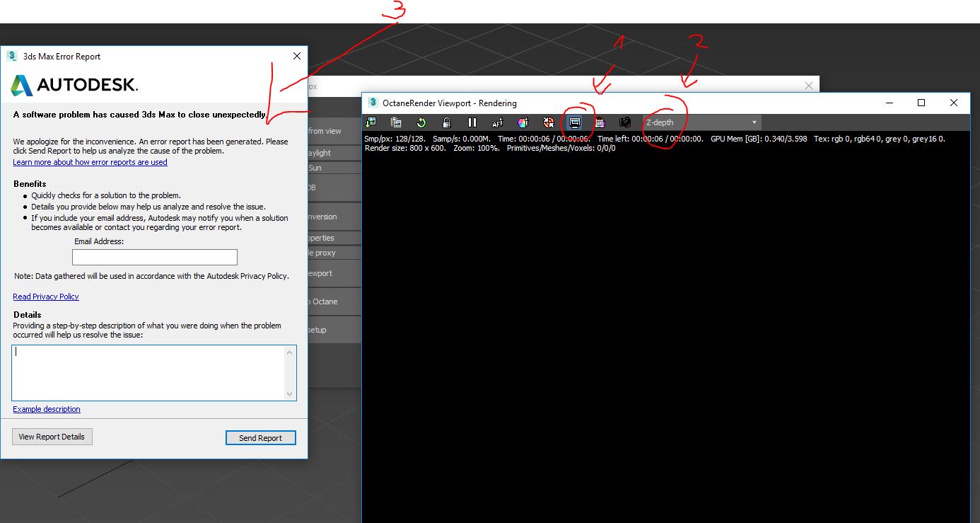
Task: Maximize the OctaneRender Viewport window
Action: pos(921,103)
